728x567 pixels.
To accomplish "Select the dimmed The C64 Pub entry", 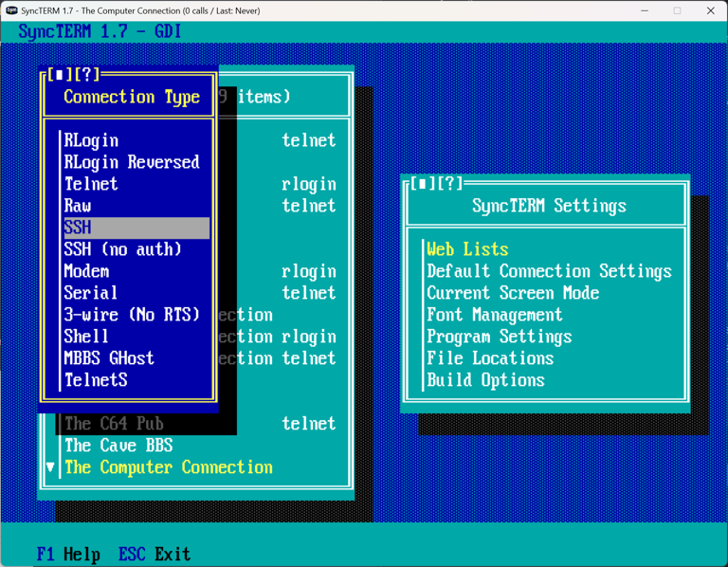I will pos(114,424).
